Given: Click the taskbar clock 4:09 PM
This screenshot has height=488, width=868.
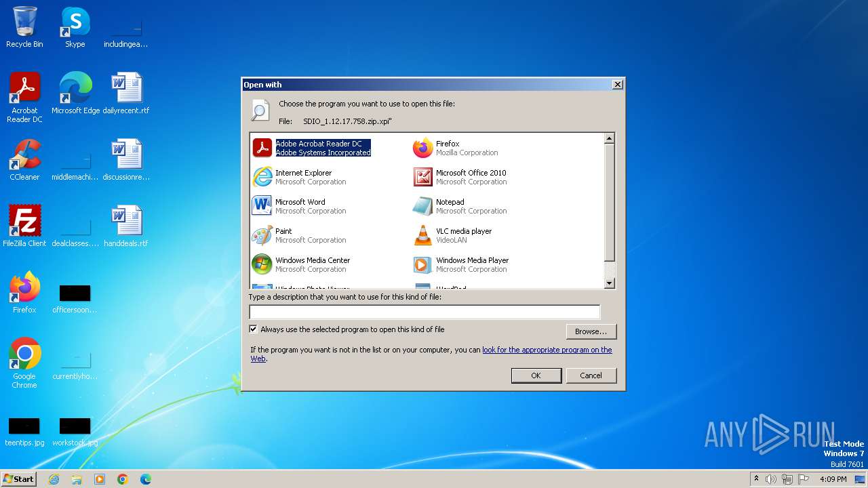Looking at the screenshot, I should pos(833,479).
